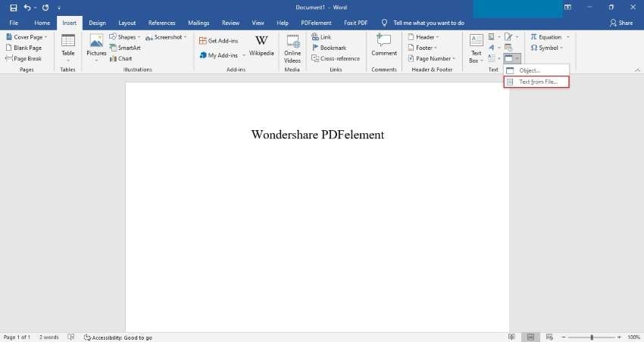Screen dimensions: 644x342
Task: Click the Tell me lightbulb icon
Action: click(x=384, y=23)
